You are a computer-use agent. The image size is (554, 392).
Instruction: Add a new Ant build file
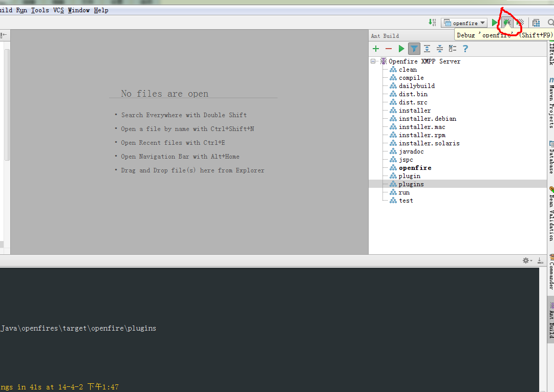[376, 49]
